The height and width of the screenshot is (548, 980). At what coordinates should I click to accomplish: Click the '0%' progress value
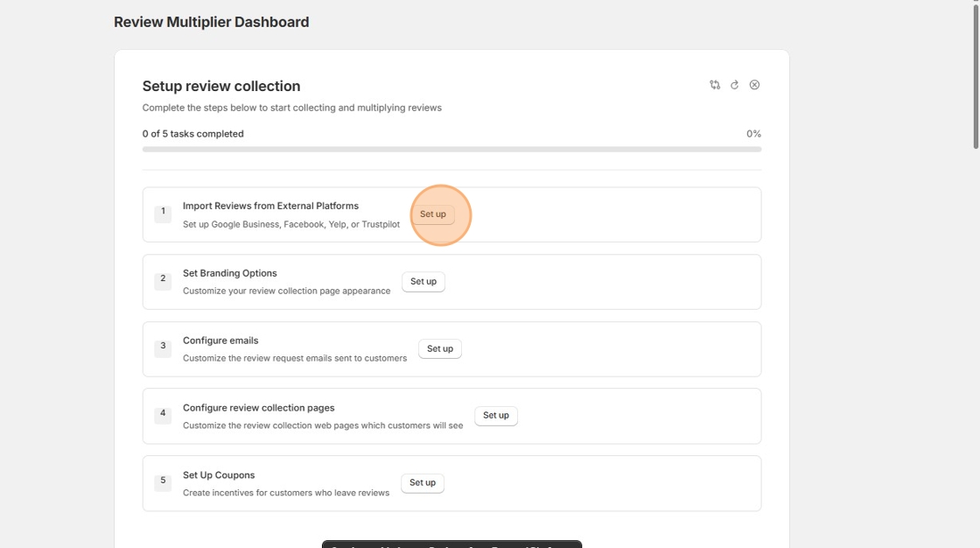pyautogui.click(x=753, y=134)
